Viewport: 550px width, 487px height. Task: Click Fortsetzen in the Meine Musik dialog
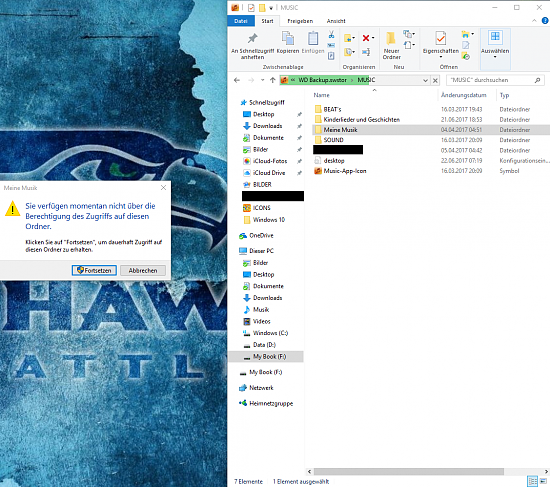coord(94,271)
